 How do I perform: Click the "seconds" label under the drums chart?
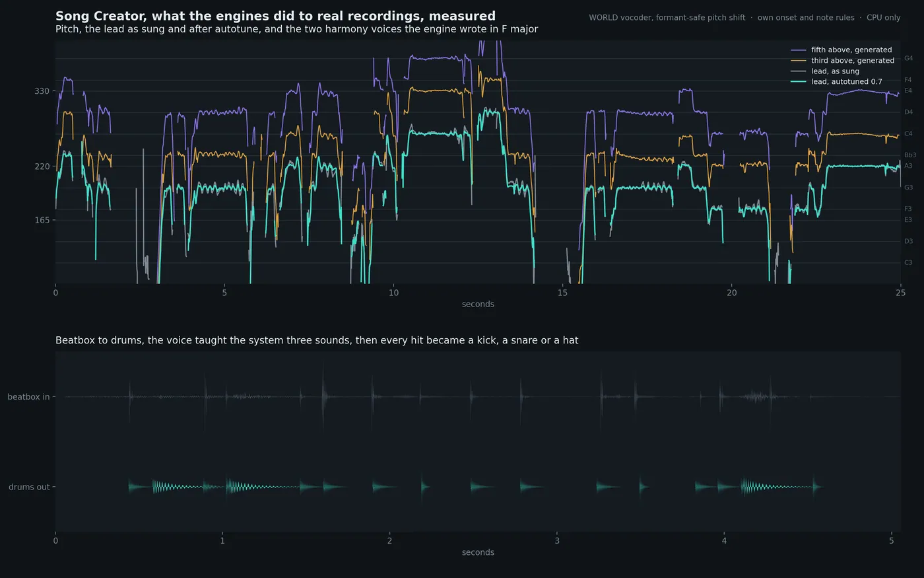click(478, 553)
